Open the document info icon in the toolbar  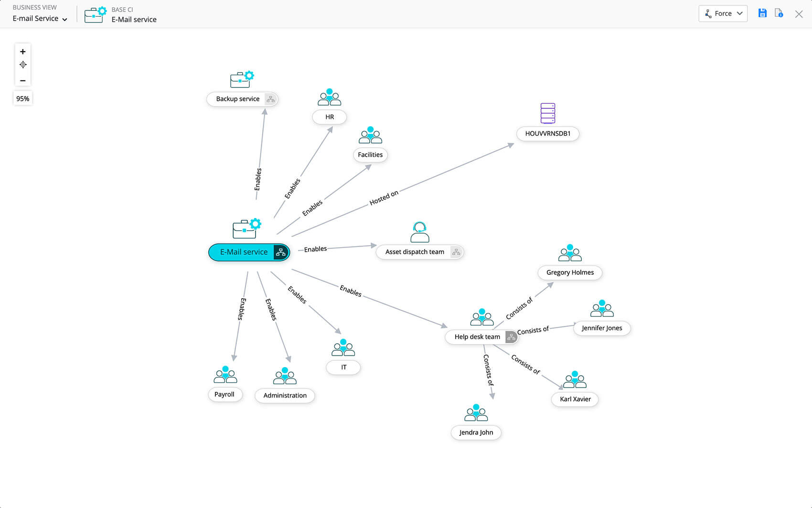(x=779, y=13)
